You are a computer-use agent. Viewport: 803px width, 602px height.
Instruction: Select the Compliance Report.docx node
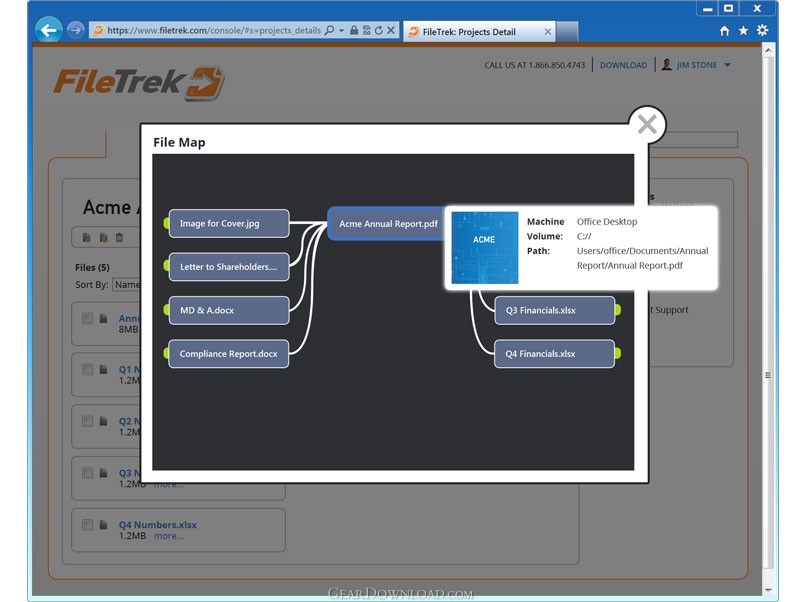coord(228,354)
